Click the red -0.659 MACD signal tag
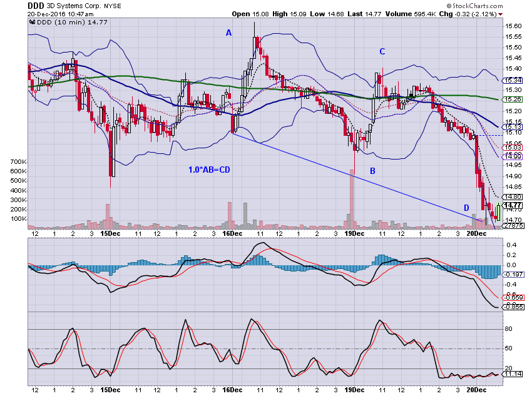The width and height of the screenshot is (532, 396). [513, 298]
